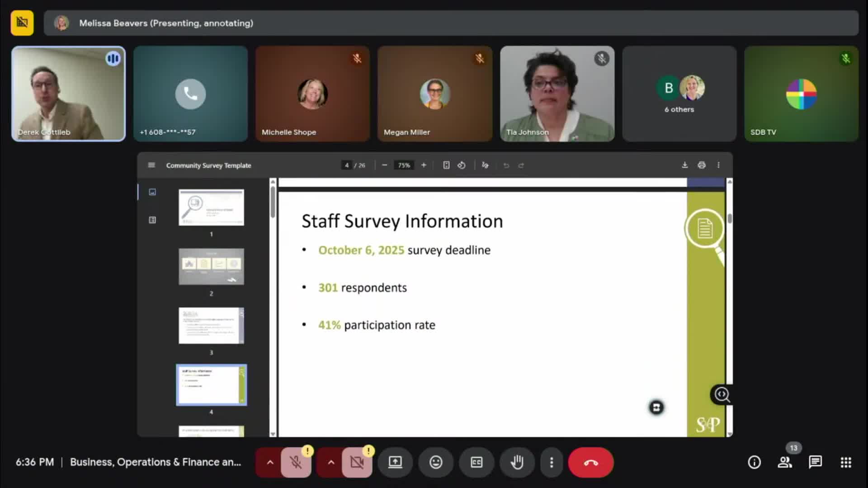Open the people panel showing 13 participants

pos(785,462)
